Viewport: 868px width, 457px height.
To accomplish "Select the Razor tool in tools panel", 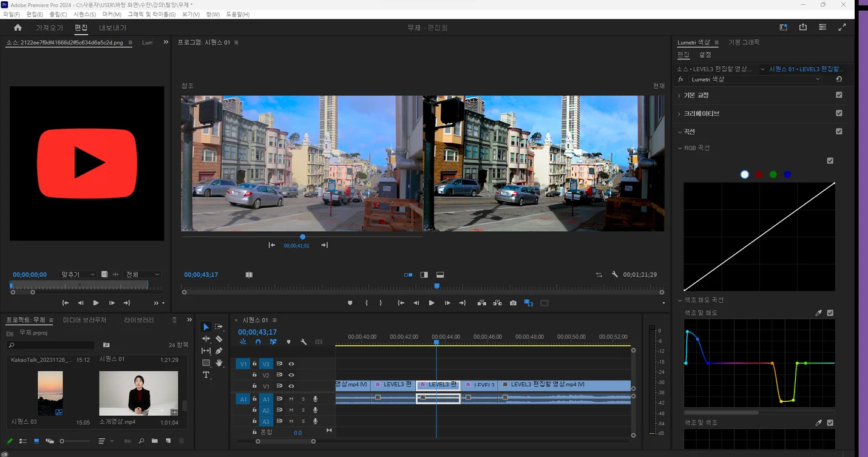I will click(x=219, y=339).
